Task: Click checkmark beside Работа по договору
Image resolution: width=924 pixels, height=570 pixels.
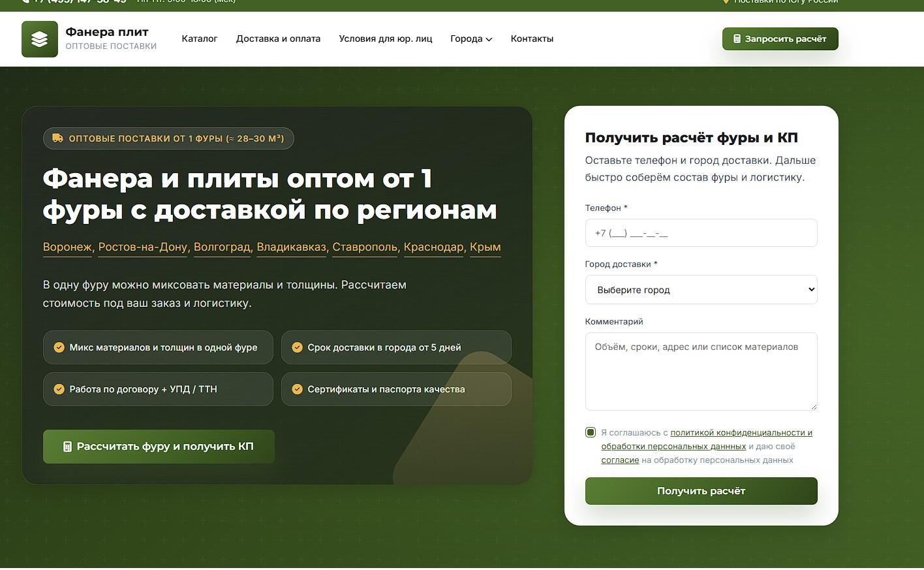Action: 59,388
